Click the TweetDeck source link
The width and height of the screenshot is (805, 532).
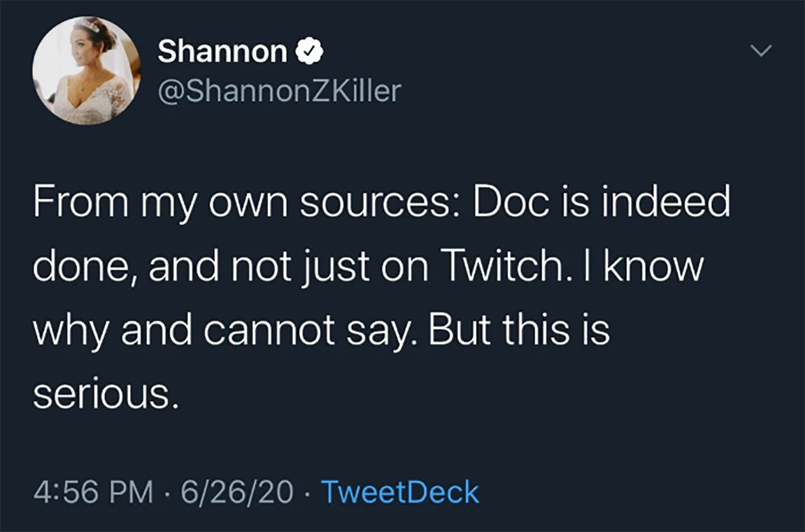pos(400,492)
